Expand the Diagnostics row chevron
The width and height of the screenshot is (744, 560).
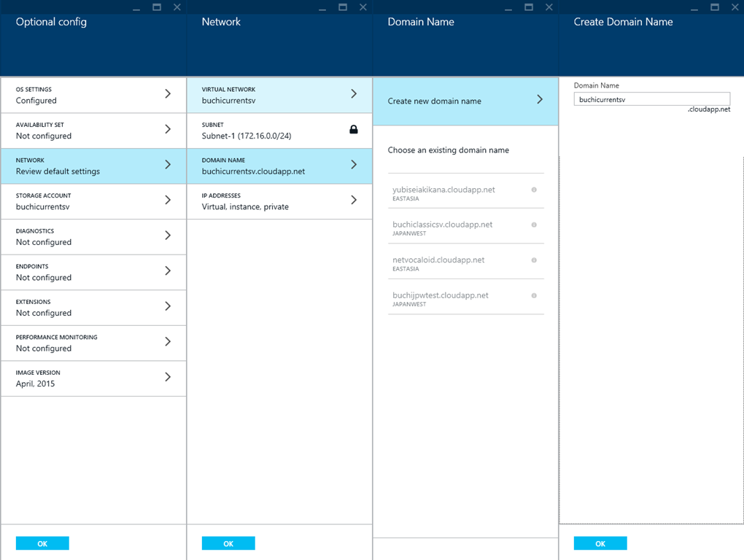(168, 236)
